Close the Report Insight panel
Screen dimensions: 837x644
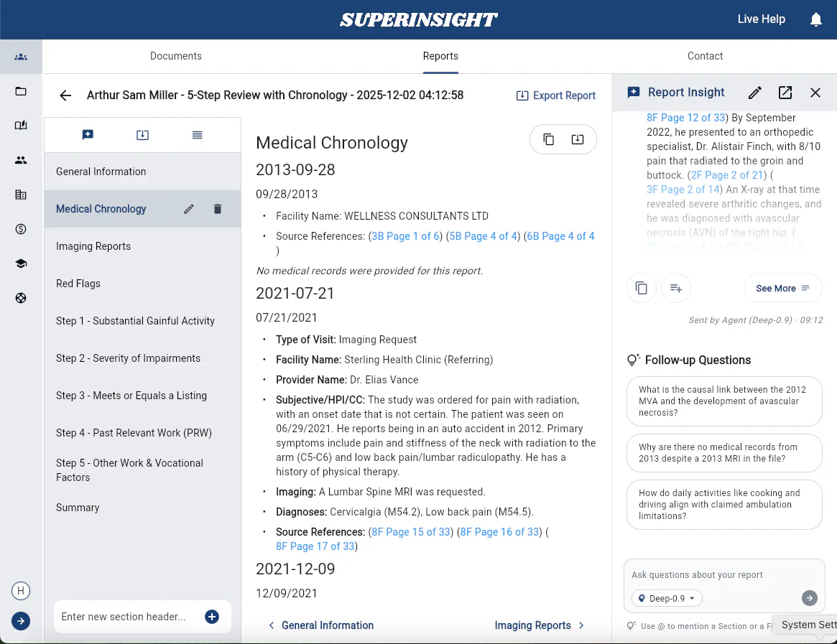pyautogui.click(x=815, y=93)
